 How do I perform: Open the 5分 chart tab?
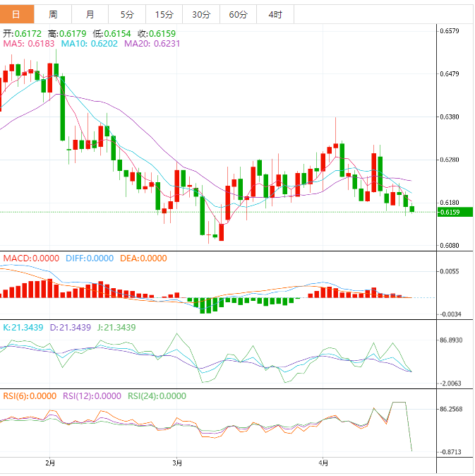[126, 14]
